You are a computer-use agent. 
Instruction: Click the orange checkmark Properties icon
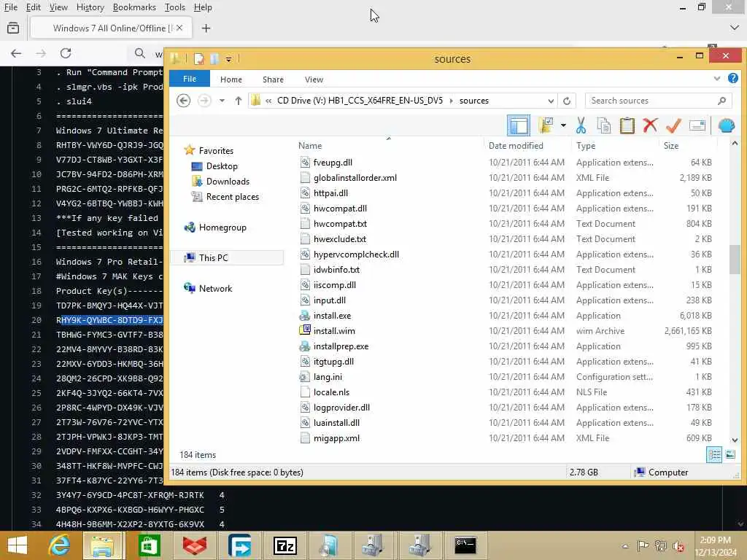[x=673, y=125]
